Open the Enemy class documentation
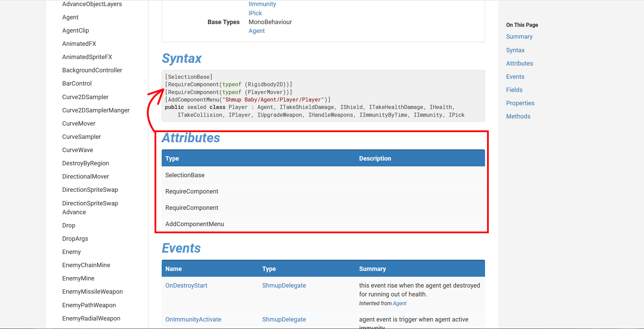 (71, 252)
